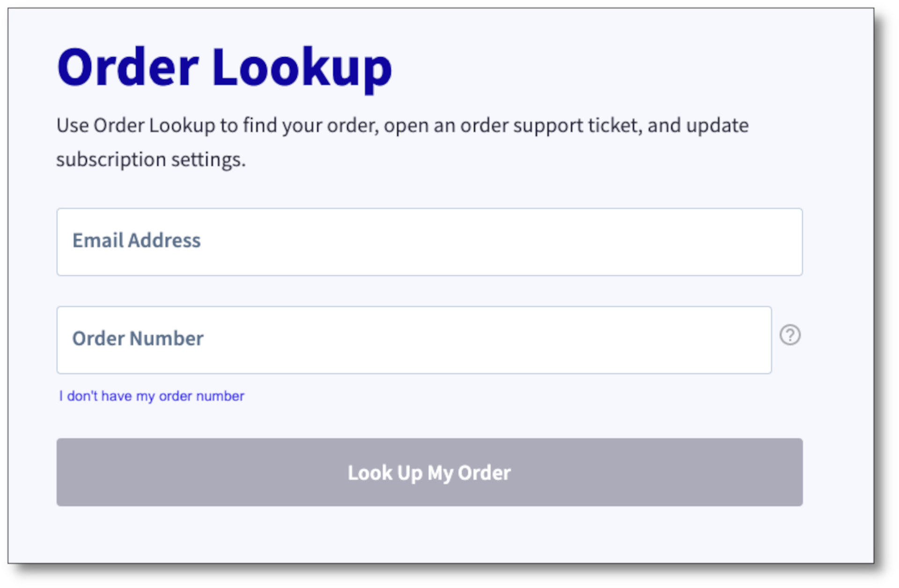Focus the Order Number text field
The height and width of the screenshot is (588, 899).
click(x=414, y=340)
